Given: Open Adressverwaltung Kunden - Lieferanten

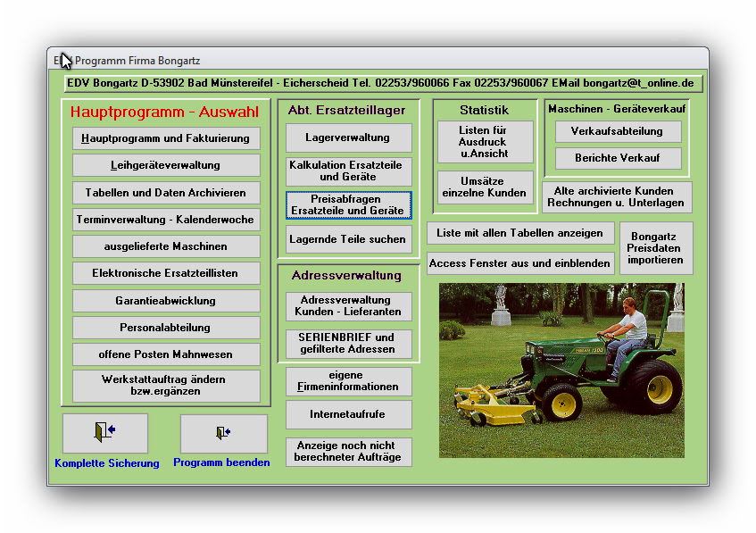Looking at the screenshot, I should point(348,306).
